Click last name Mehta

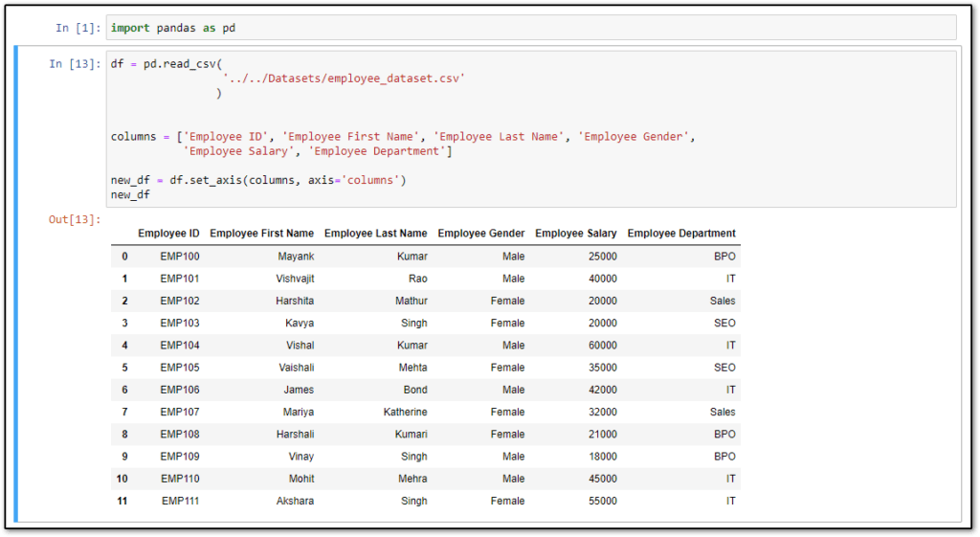(x=413, y=368)
